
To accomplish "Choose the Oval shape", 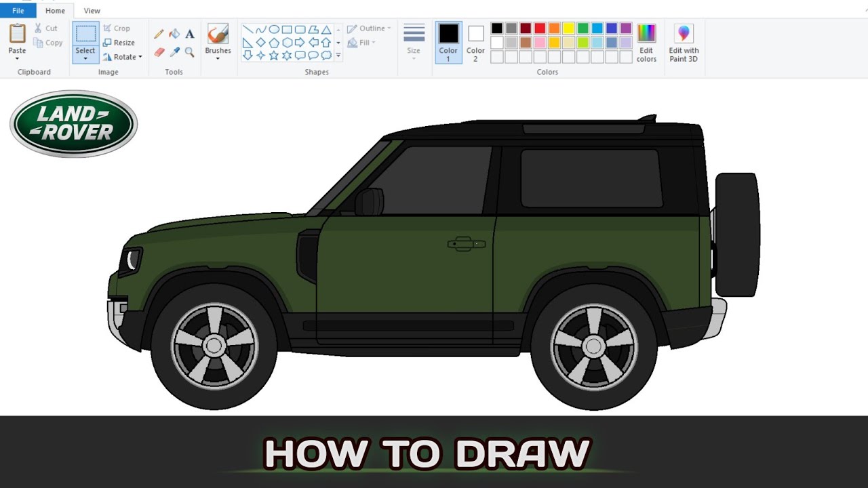I will click(274, 29).
